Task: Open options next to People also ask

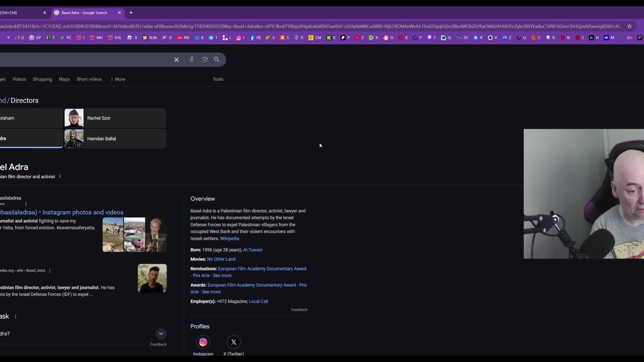Action: pos(16,316)
